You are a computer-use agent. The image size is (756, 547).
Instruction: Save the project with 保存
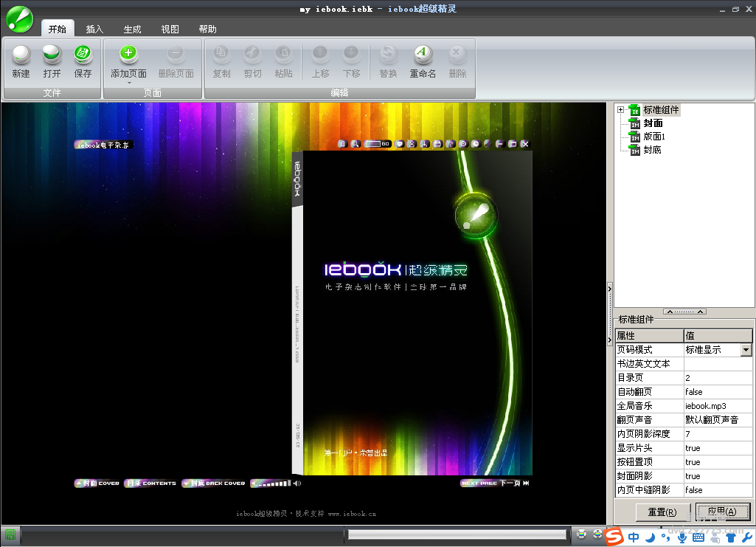(x=83, y=61)
